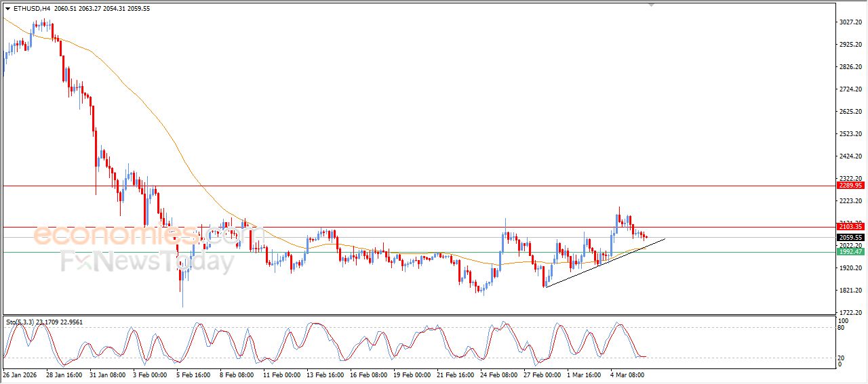This screenshot has width=868, height=384.
Task: Click the 1821.20 price scale value
Action: 850,291
